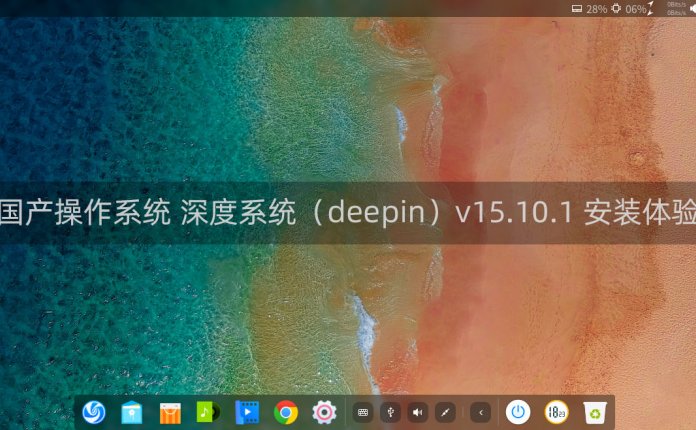This screenshot has width=696, height=430.
Task: Click the onscreen keyboard tray icon
Action: pos(363,412)
